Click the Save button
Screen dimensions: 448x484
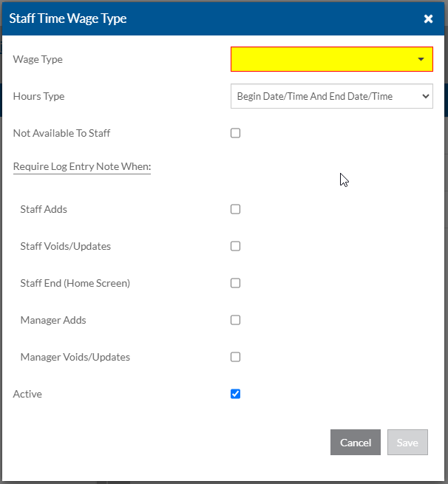(x=407, y=443)
